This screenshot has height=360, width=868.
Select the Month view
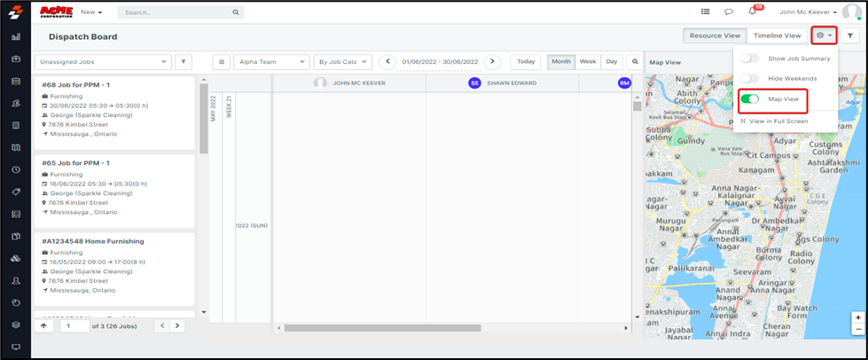pyautogui.click(x=561, y=62)
